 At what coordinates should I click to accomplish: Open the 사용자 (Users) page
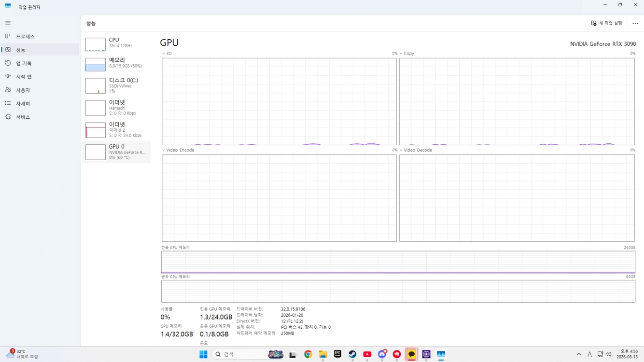[40, 90]
